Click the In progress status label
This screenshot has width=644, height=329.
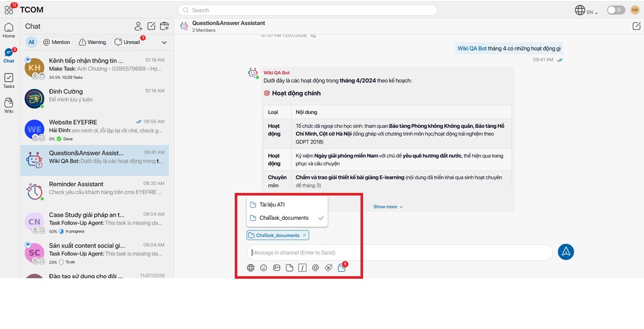[x=75, y=231]
